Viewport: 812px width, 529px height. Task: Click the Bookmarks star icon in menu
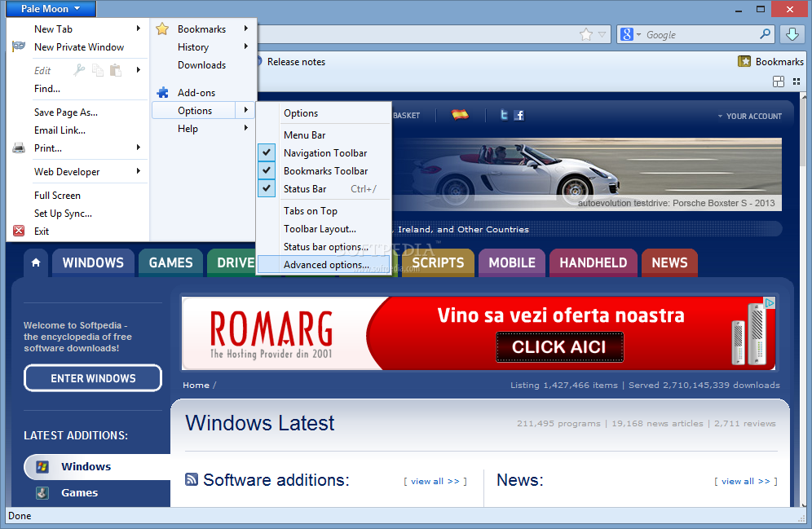[x=162, y=29]
